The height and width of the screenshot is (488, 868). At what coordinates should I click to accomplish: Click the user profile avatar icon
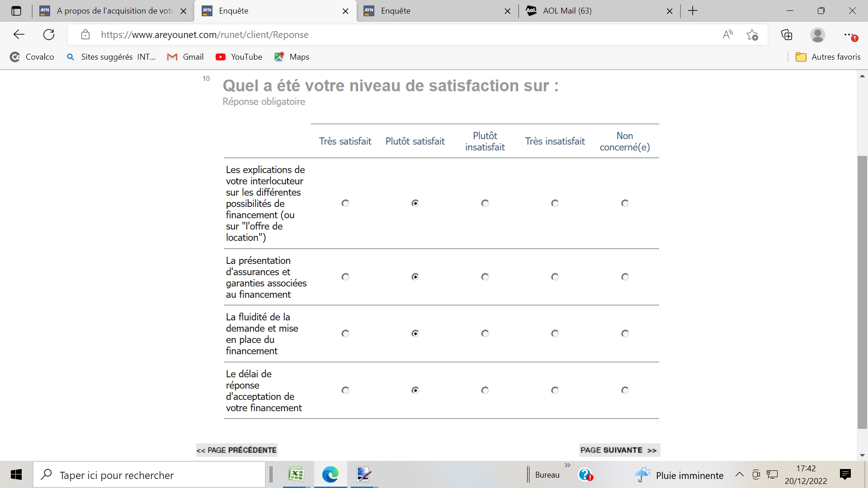817,35
